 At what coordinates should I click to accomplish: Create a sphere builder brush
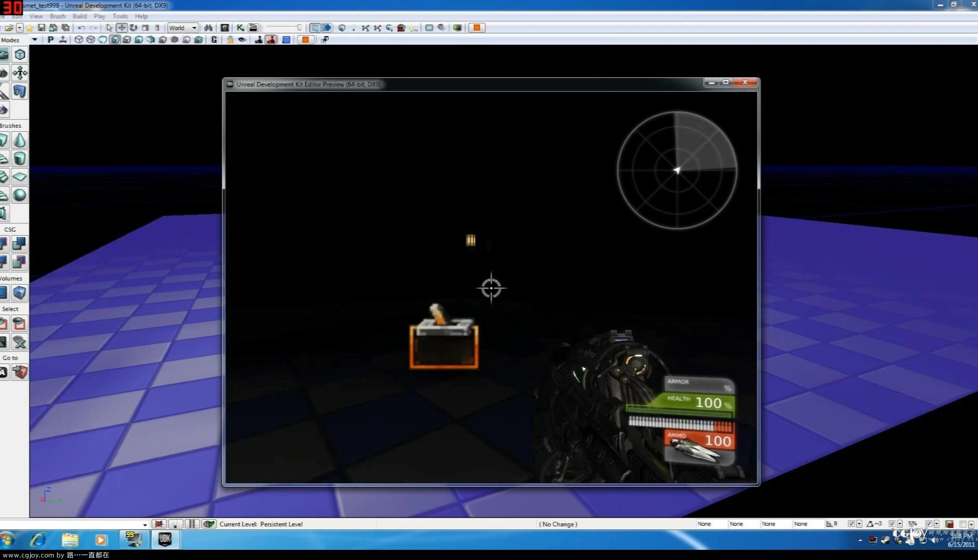(20, 195)
